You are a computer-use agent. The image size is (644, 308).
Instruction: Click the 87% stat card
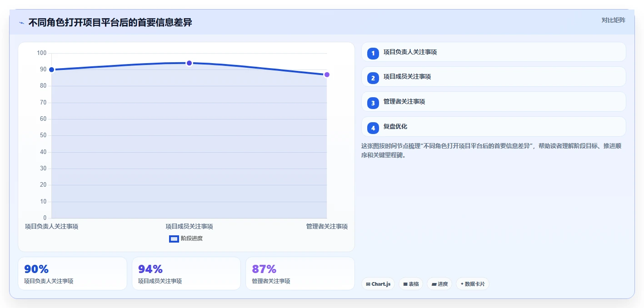pos(300,273)
